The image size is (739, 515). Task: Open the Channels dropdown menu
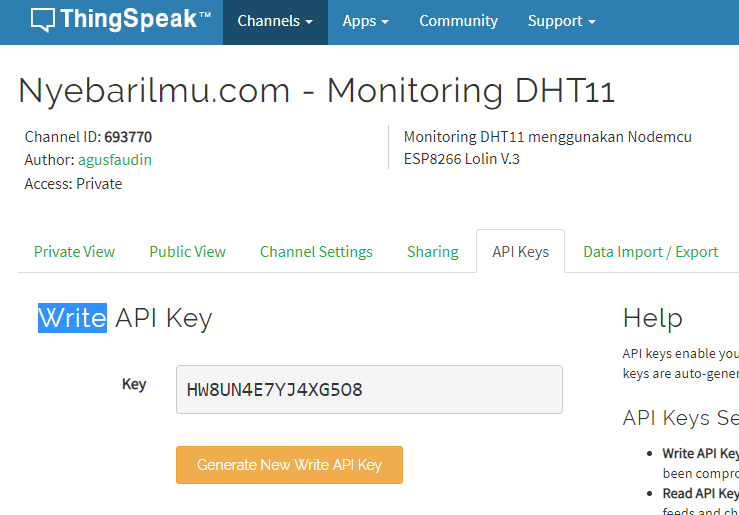(275, 22)
